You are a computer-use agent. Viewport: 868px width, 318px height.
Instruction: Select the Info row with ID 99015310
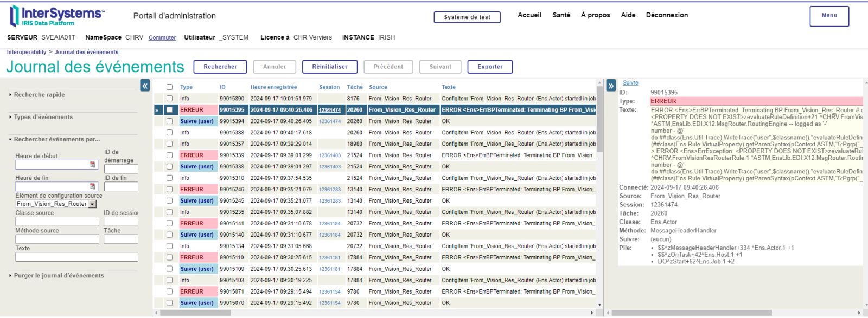pos(375,178)
